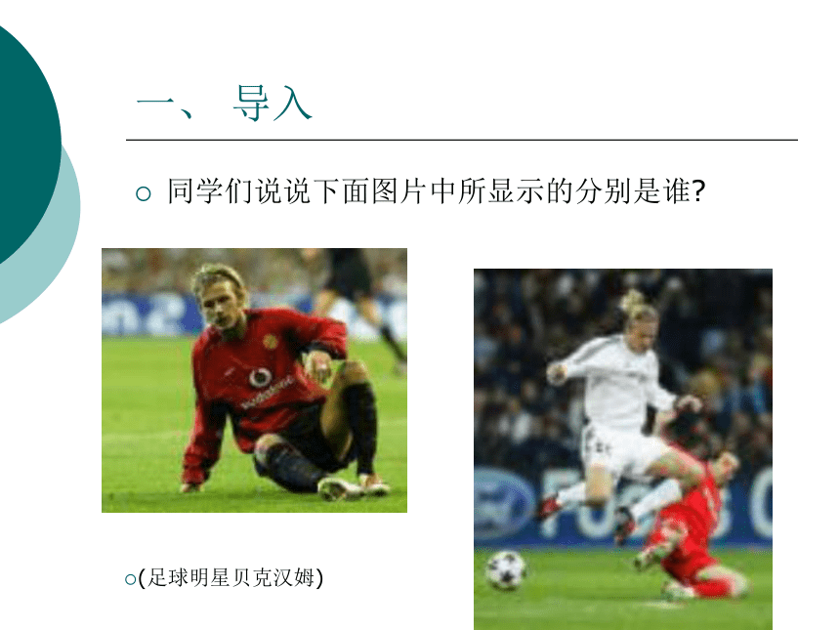Click the blue sponsor banner in right photo
The height and width of the screenshot is (630, 840).
coord(623,505)
